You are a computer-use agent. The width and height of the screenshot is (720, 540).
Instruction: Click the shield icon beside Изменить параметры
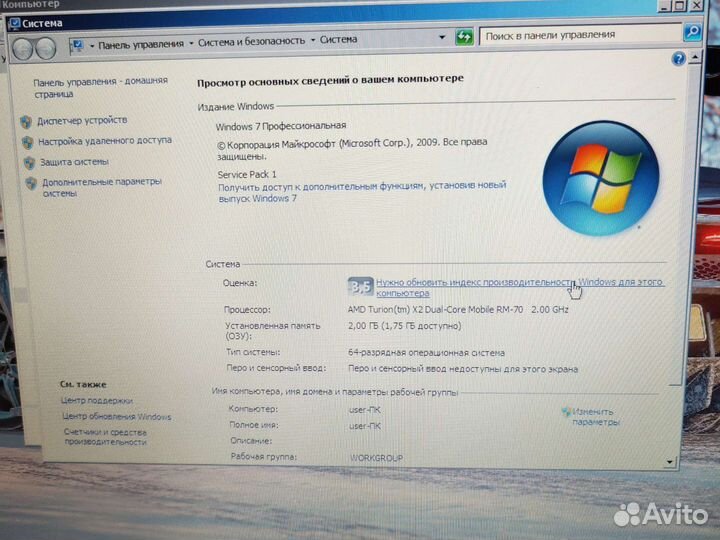pyautogui.click(x=566, y=411)
